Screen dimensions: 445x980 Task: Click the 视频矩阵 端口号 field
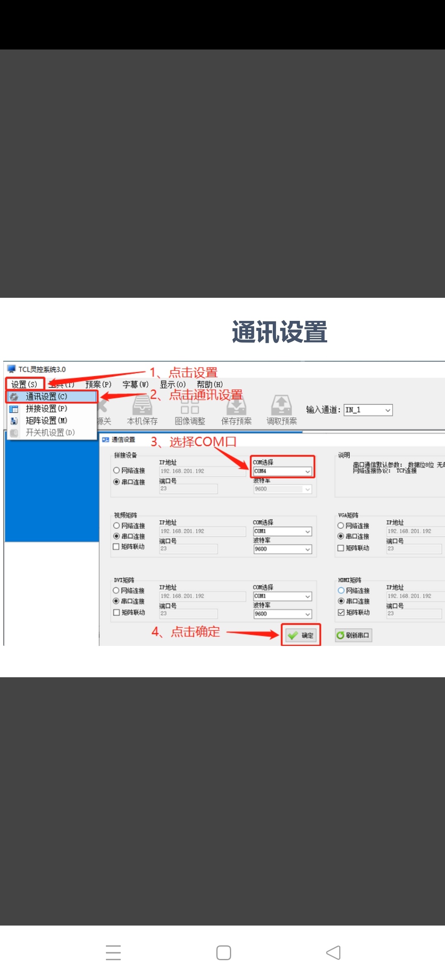coord(188,549)
